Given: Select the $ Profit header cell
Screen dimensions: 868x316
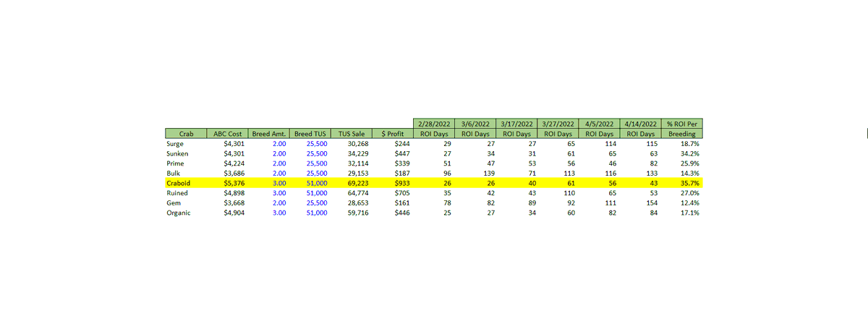Looking at the screenshot, I should [x=393, y=134].
